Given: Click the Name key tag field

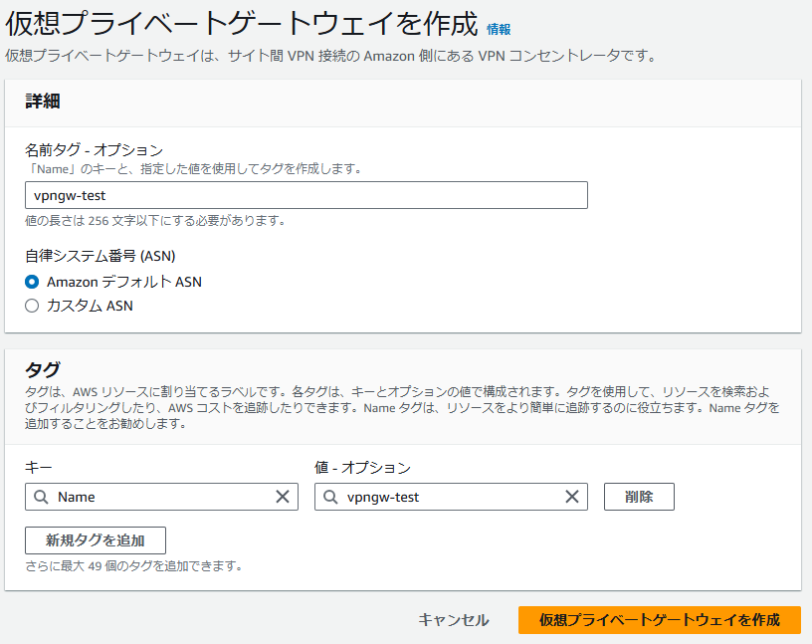Looking at the screenshot, I should tap(161, 497).
